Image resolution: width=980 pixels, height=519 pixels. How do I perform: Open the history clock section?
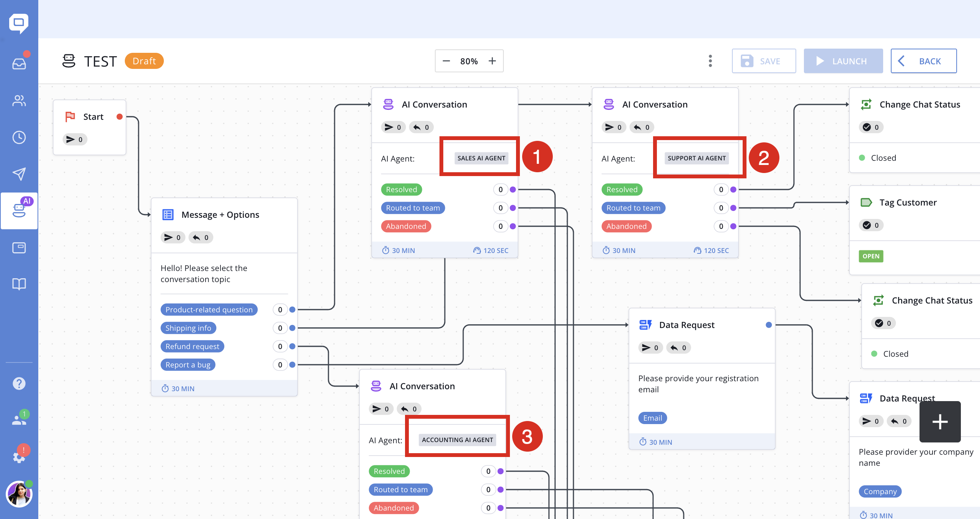tap(19, 137)
